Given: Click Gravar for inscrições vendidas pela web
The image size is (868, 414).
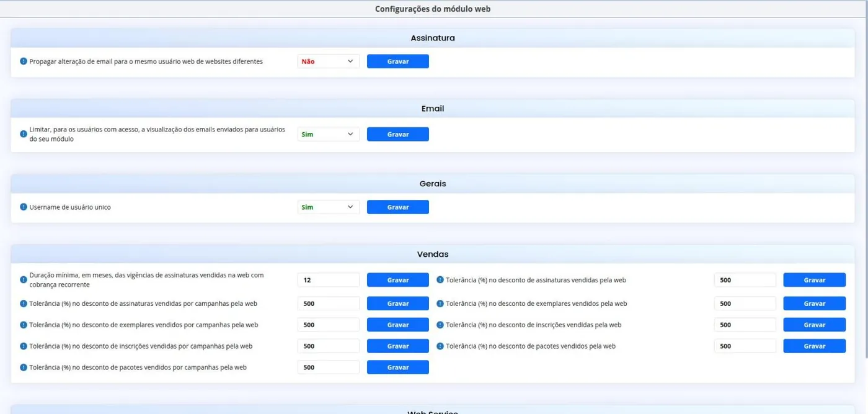Looking at the screenshot, I should click(815, 325).
